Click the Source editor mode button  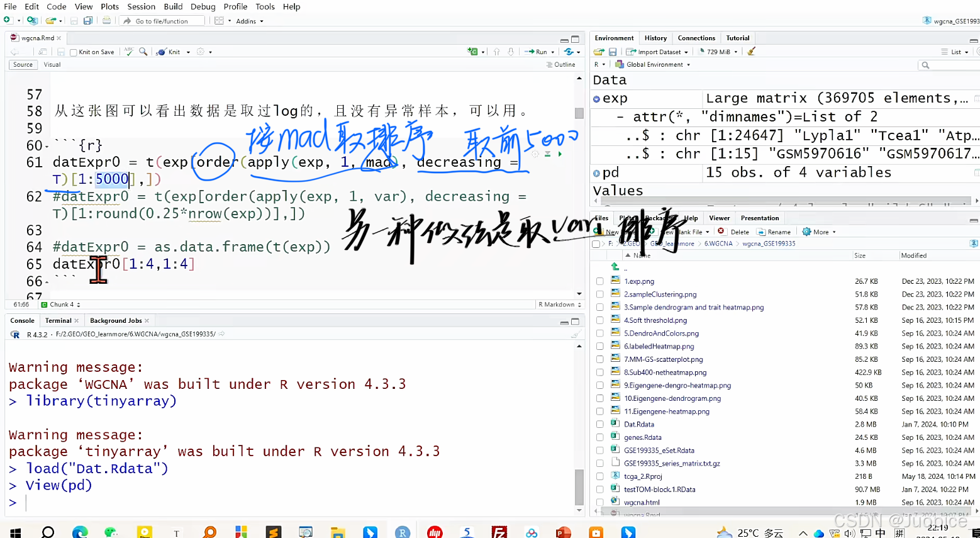(23, 64)
